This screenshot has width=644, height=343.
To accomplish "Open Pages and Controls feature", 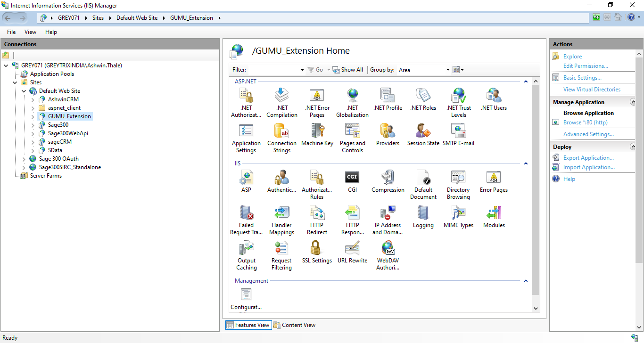I will click(352, 138).
